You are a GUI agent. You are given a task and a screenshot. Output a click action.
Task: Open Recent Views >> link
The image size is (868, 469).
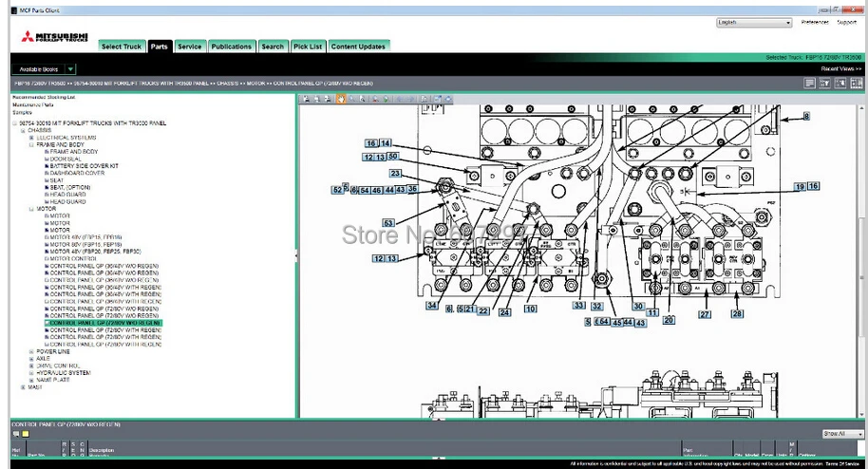pyautogui.click(x=840, y=69)
